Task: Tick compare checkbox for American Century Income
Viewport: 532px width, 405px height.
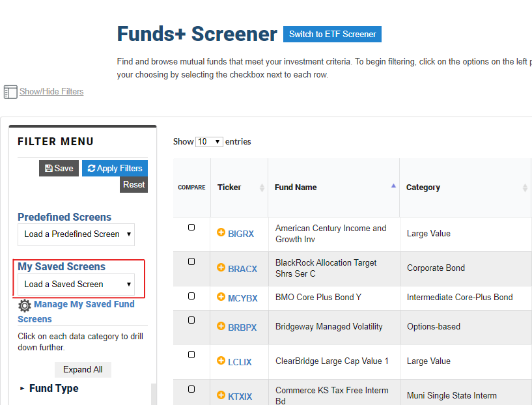Action: point(191,227)
